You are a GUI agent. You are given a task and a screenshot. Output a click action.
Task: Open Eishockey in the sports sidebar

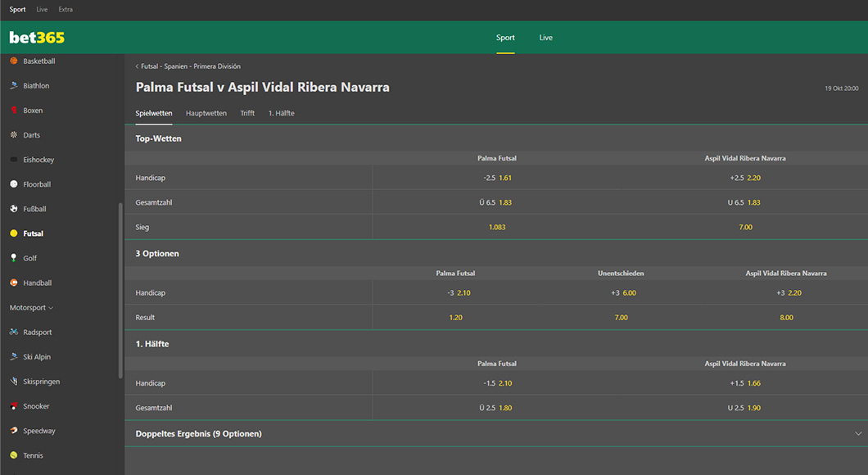pyautogui.click(x=38, y=160)
